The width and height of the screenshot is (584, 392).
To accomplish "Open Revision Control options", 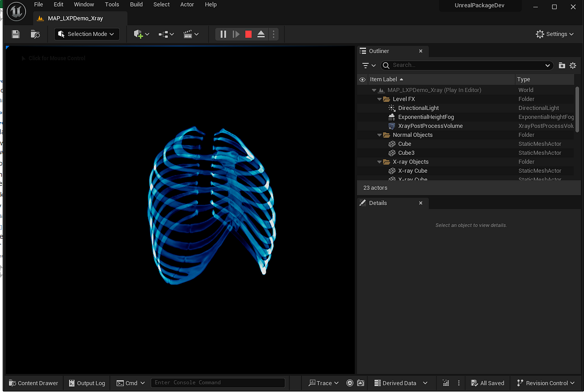I will point(545,383).
